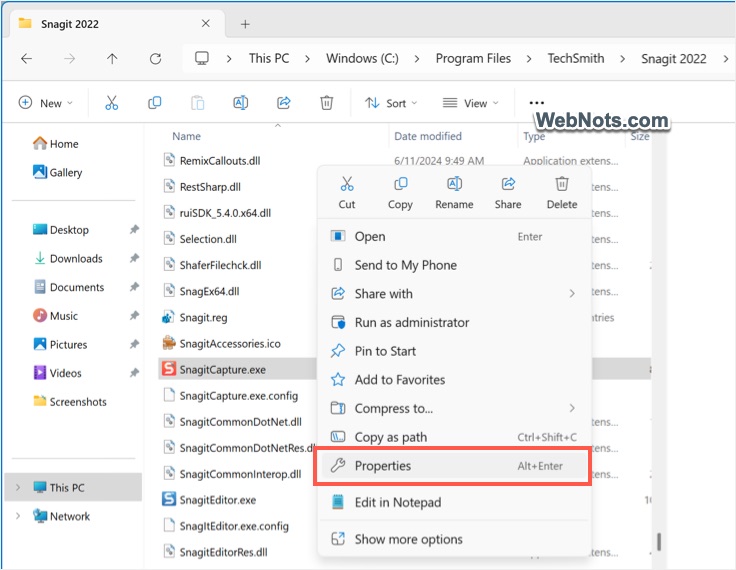Close the Snagit 2022 tab
The image size is (736, 570).
(206, 23)
